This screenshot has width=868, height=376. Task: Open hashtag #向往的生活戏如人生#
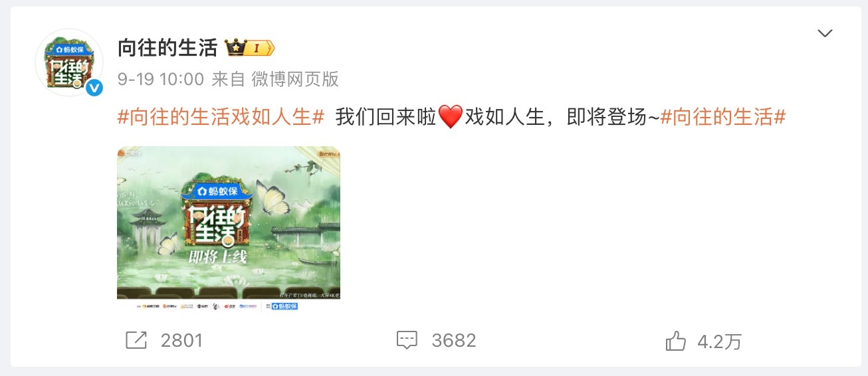[221, 118]
